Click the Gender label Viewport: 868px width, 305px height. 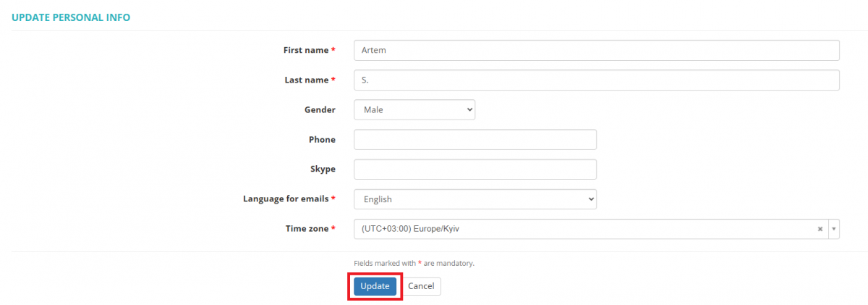pyautogui.click(x=320, y=109)
